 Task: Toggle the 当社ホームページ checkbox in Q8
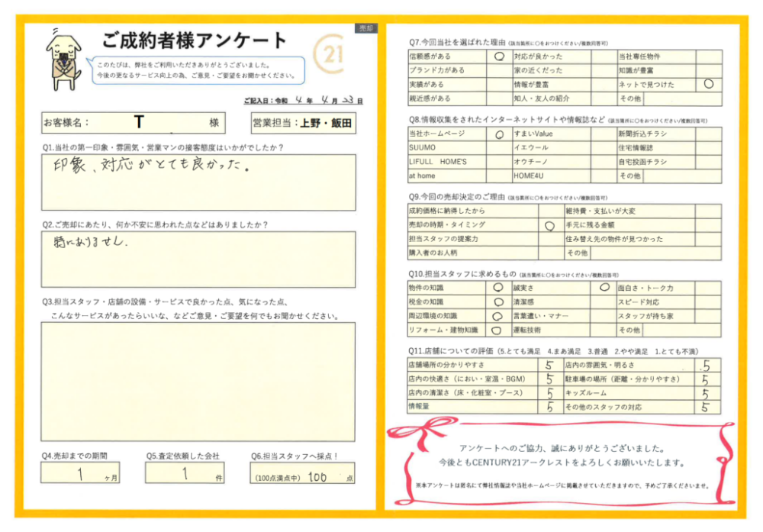[x=499, y=134]
